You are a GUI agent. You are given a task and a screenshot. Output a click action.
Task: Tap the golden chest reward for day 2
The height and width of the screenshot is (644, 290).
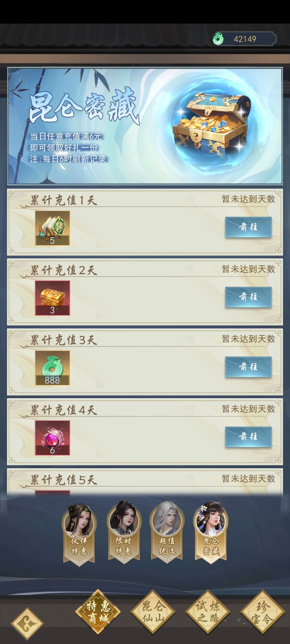[52, 298]
